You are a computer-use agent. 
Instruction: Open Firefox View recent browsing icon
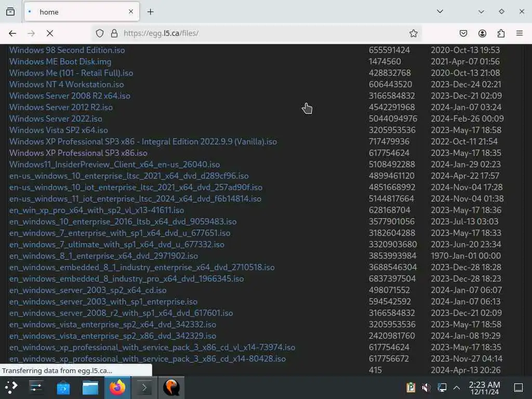(x=10, y=12)
